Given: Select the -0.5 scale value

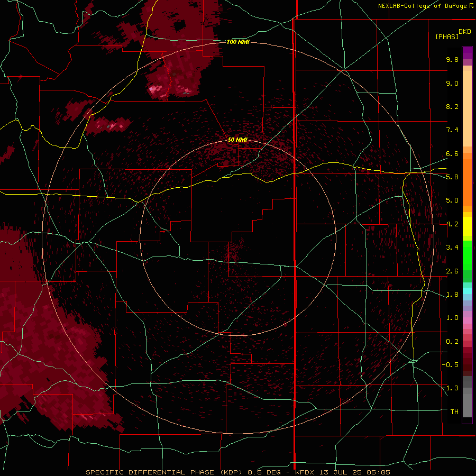Looking at the screenshot, I should click(x=450, y=365).
